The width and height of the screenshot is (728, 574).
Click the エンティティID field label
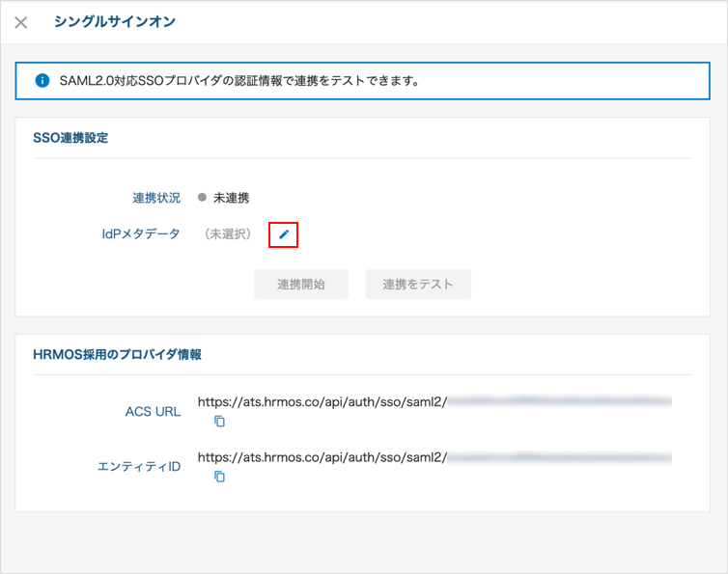pyautogui.click(x=139, y=466)
